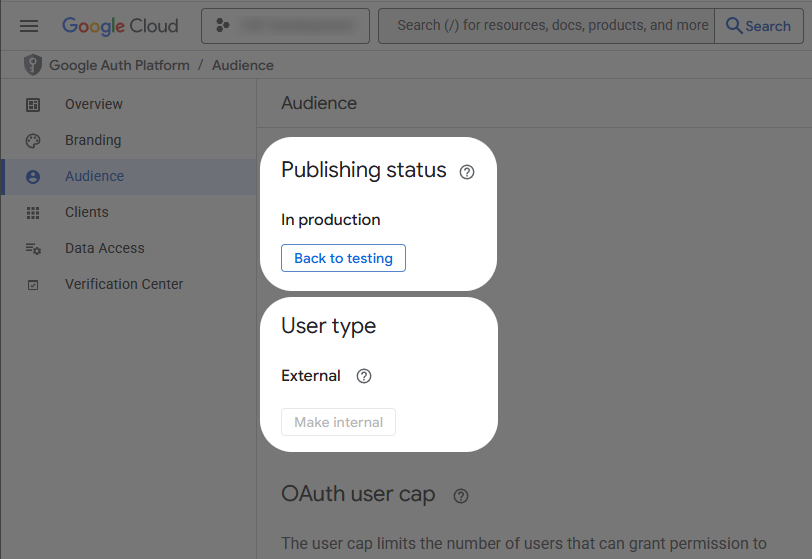Click the Google Auth Platform shield icon
Screen dimensions: 812x559
pos(33,65)
